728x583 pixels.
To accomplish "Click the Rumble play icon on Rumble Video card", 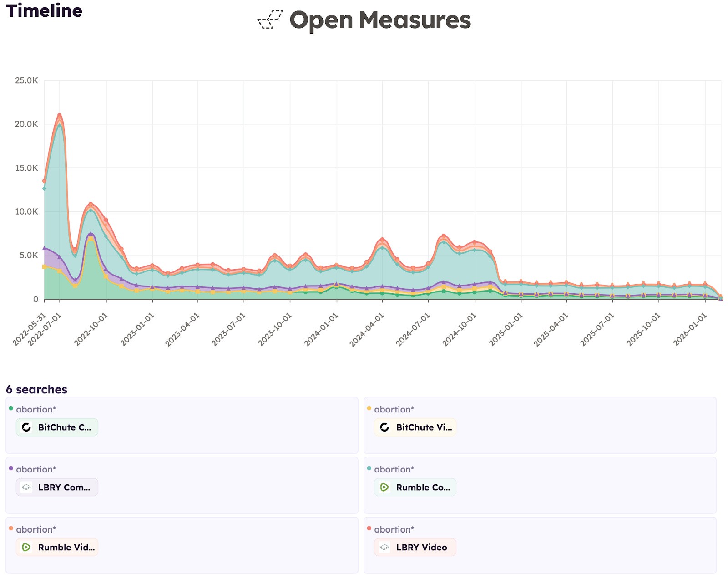I will pyautogui.click(x=26, y=548).
